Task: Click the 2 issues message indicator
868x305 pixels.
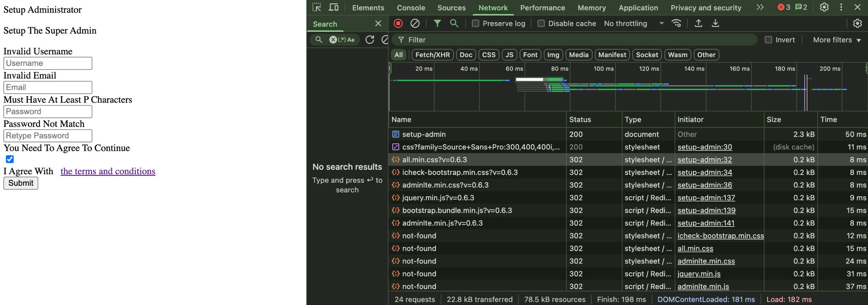Action: tap(801, 7)
